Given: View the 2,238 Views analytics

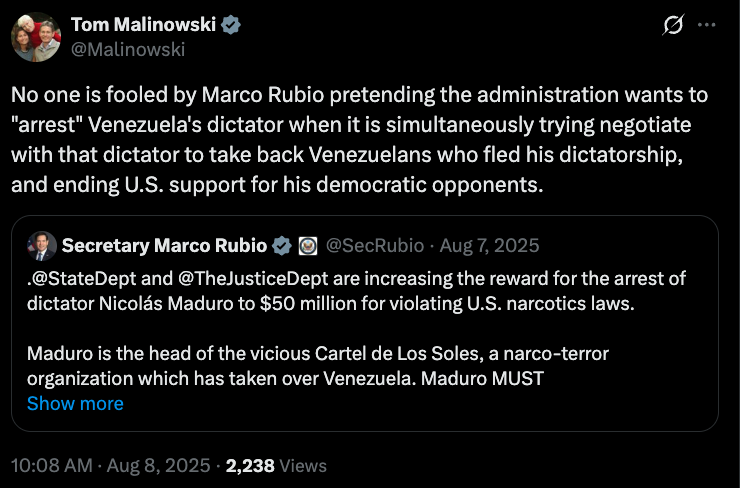Looking at the screenshot, I should (276, 466).
